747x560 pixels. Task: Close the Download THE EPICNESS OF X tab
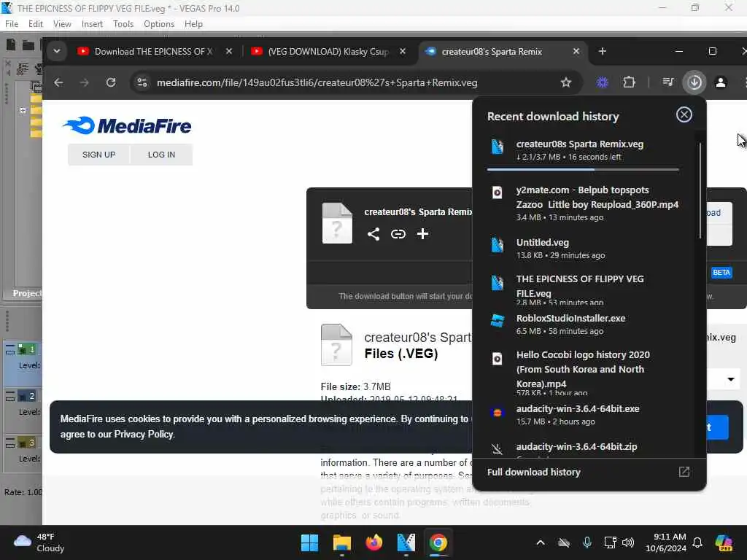click(x=229, y=51)
